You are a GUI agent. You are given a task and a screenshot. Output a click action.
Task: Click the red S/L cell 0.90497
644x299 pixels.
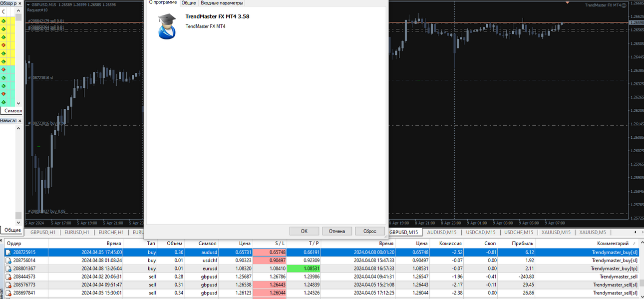(x=270, y=261)
